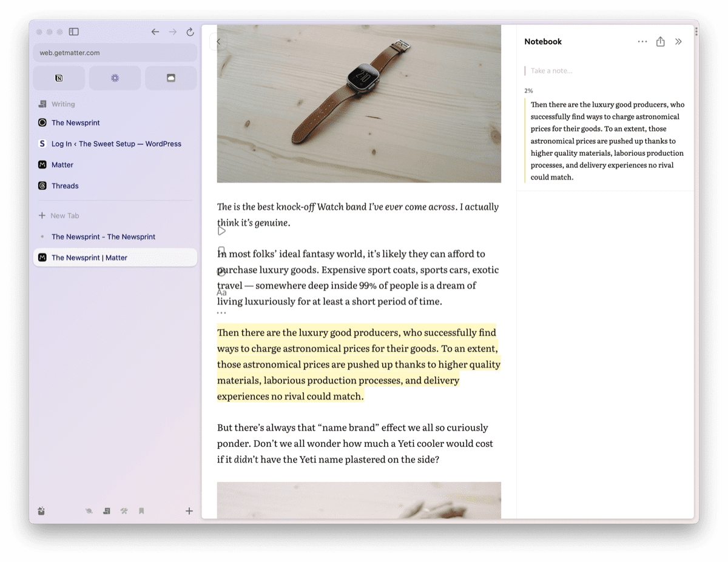Go forward to the next page
This screenshot has height=562, width=728.
(x=173, y=32)
